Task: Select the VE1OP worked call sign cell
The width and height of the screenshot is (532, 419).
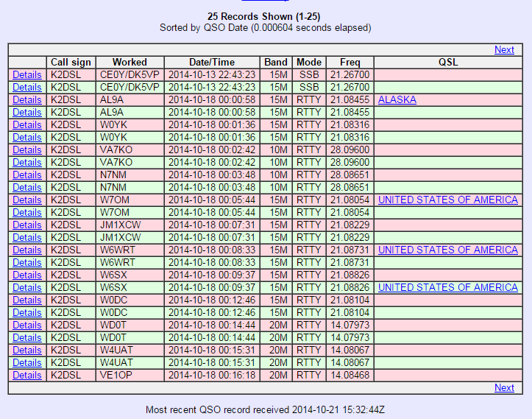Action: click(130, 376)
